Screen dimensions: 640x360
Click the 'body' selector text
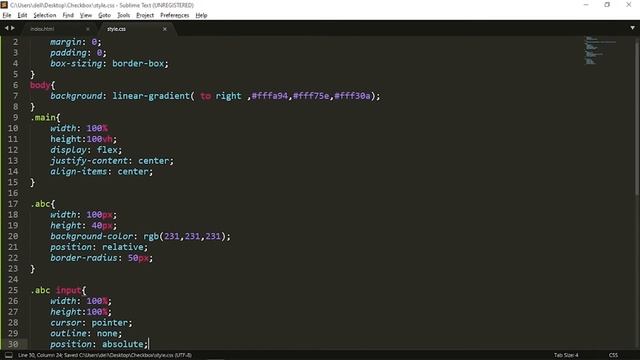click(40, 85)
